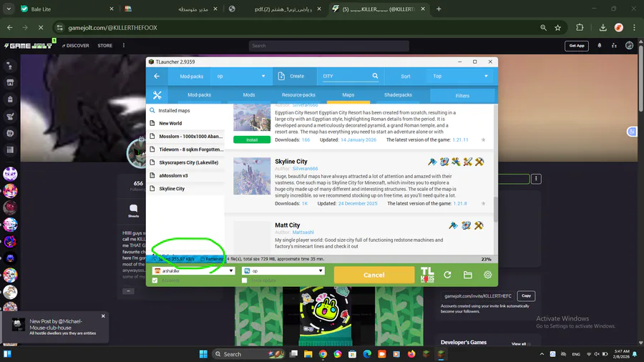Open the game folder icon in TLauncher

(467, 275)
